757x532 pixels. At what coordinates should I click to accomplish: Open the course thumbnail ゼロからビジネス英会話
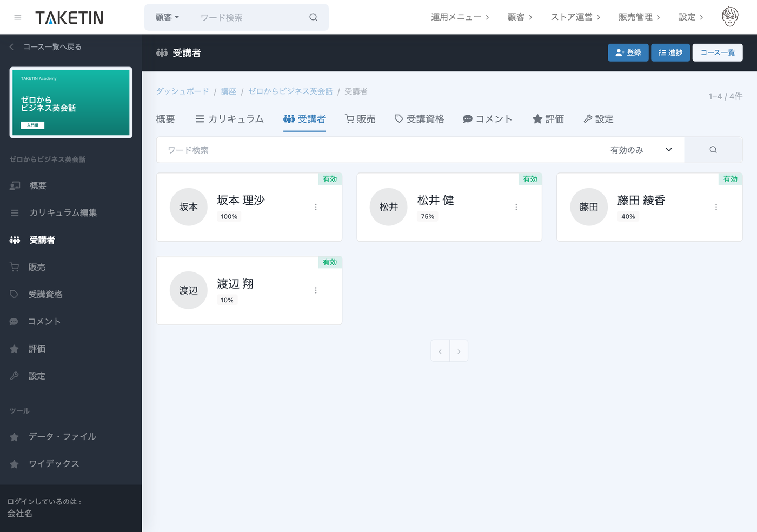click(71, 102)
